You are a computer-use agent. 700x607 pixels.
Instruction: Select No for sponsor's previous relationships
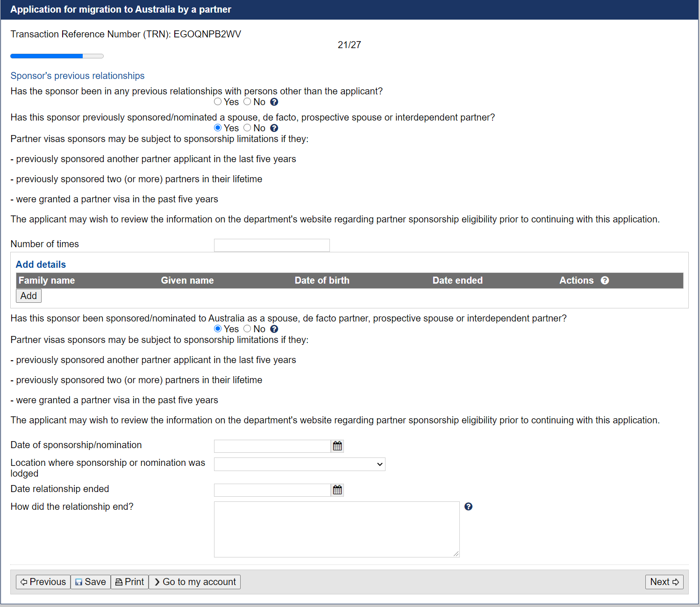point(247,101)
